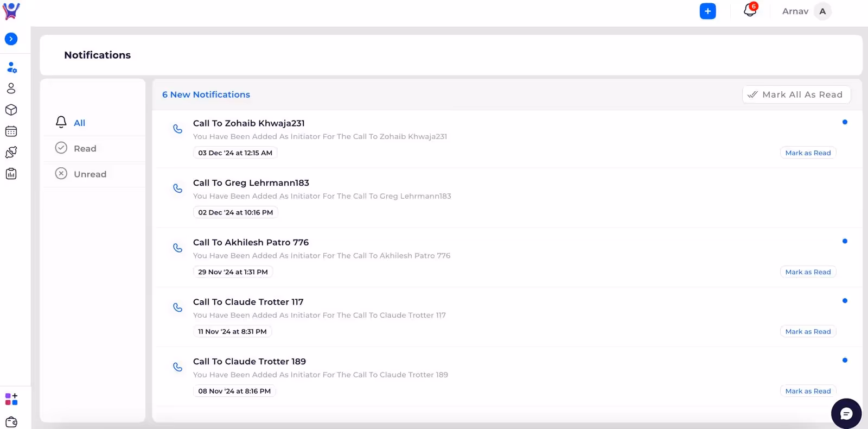
Task: Open the reports clipboard icon in sidebar
Action: 11,174
